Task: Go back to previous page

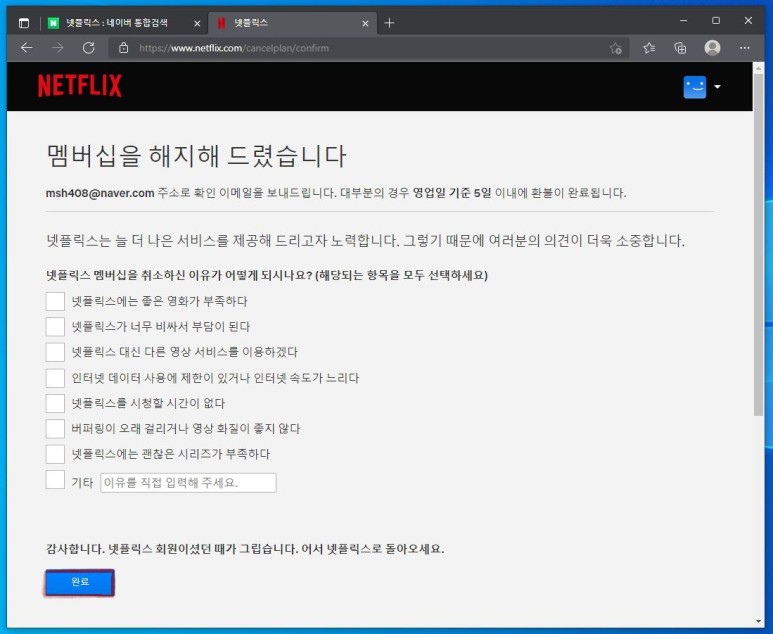Action: click(x=27, y=48)
